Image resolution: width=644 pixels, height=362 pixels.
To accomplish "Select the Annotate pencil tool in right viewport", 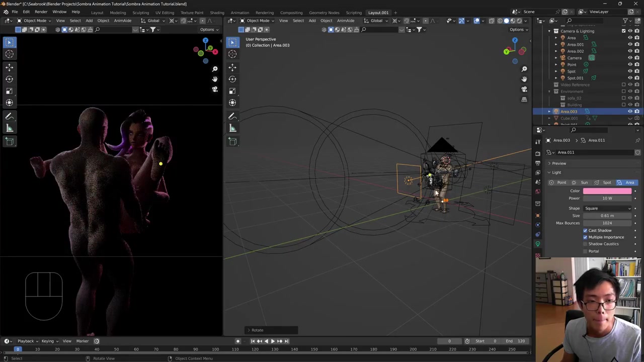I will [x=232, y=116].
